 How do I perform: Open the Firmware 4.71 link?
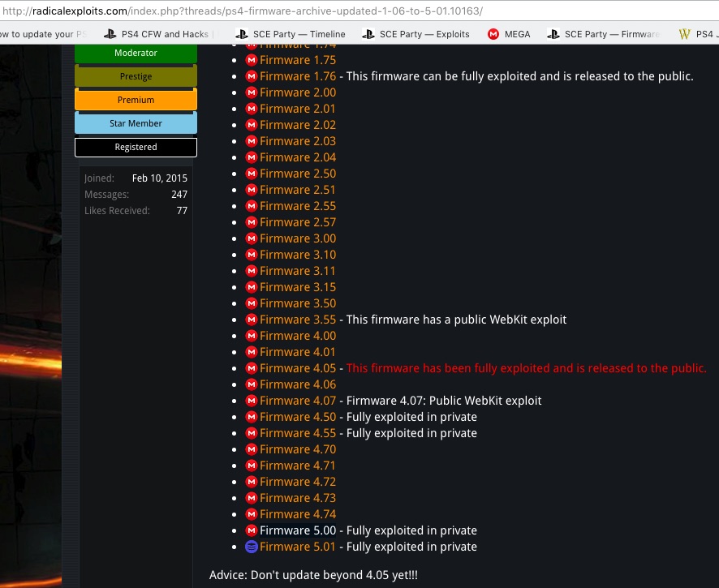pos(298,466)
